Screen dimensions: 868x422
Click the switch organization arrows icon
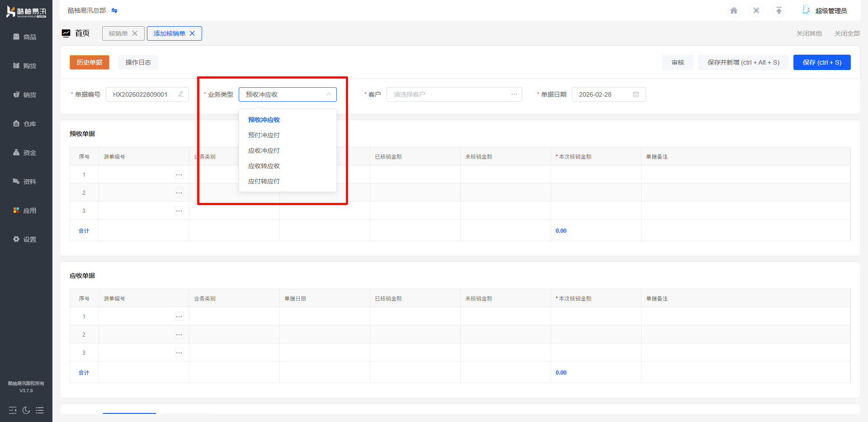114,10
